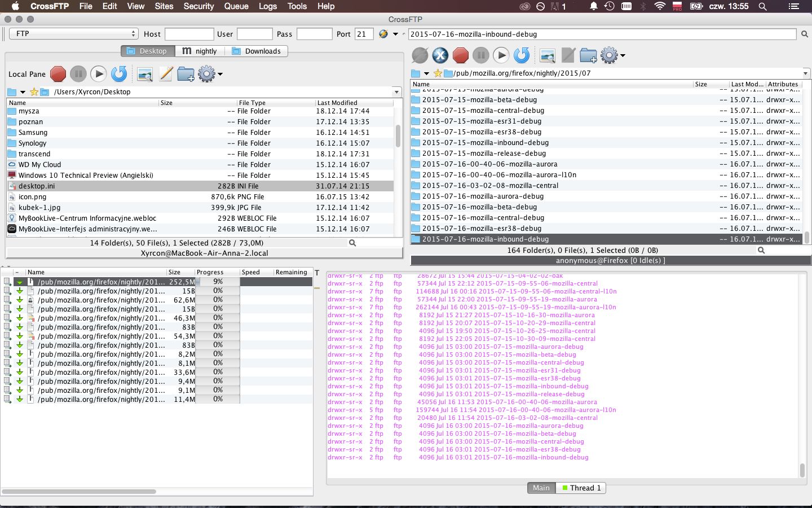Click the magnifier in the local pane status bar

352,243
